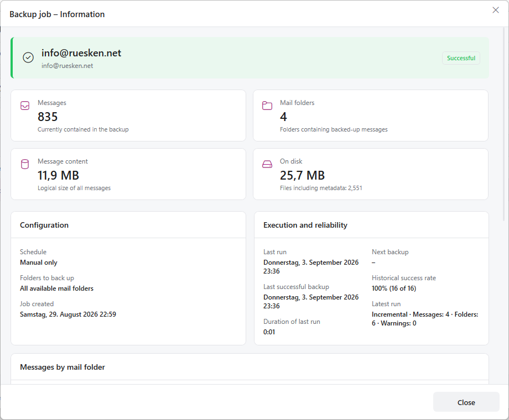
Task: Click the 'Backup job – Information' title
Action: pos(57,14)
